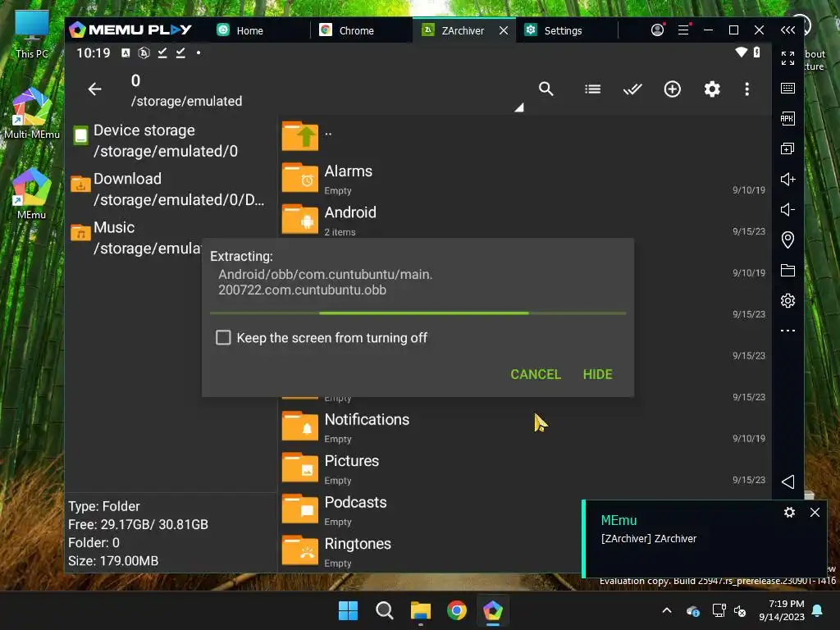Viewport: 840px width, 630px height.
Task: Open MEmu from the taskbar
Action: click(x=493, y=610)
